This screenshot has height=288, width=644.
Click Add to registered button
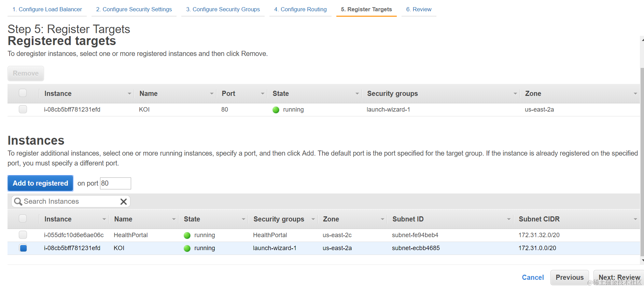coord(40,183)
